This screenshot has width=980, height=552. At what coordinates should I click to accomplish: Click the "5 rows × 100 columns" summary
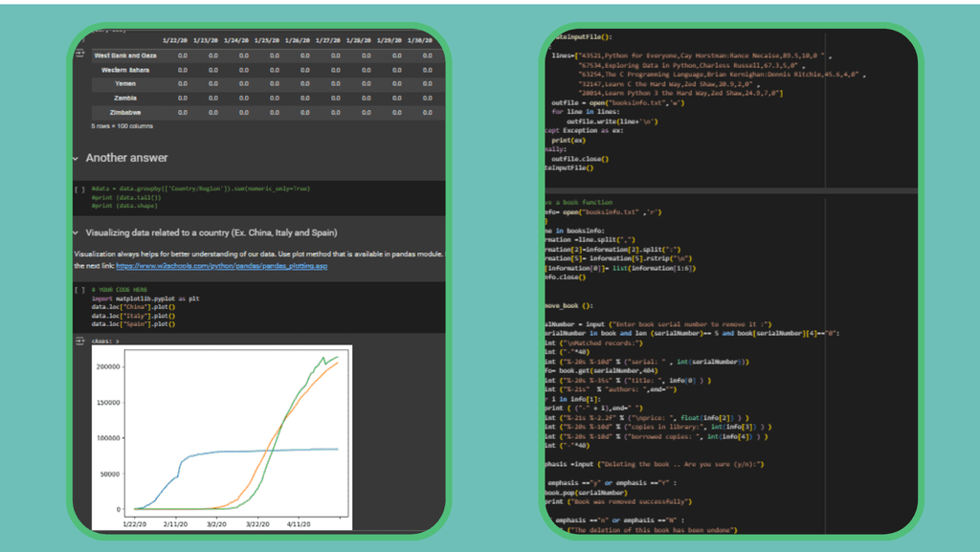tap(122, 126)
